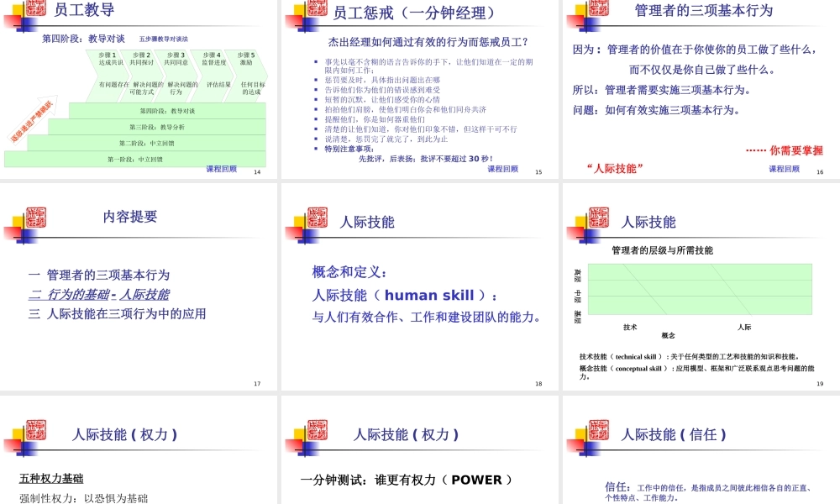The height and width of the screenshot is (504, 840).
Task: Follow the 二 行为的基础-人际技能 link
Action: click(98, 295)
